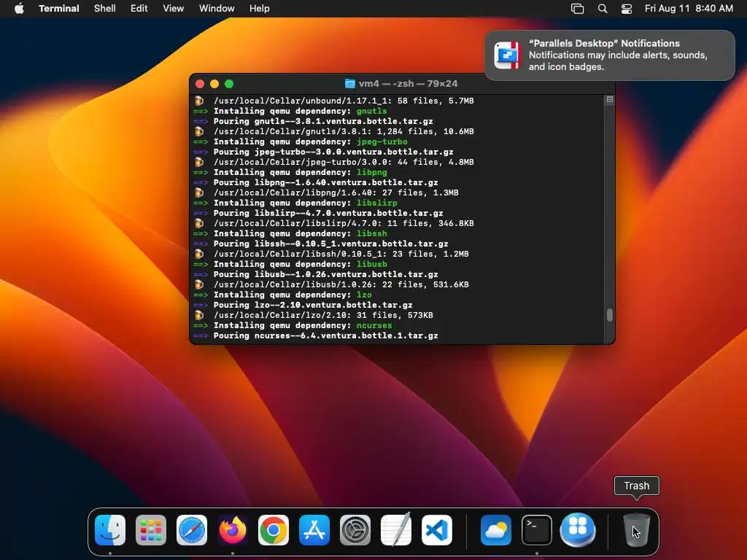
Task: Open the Help menu
Action: [260, 9]
